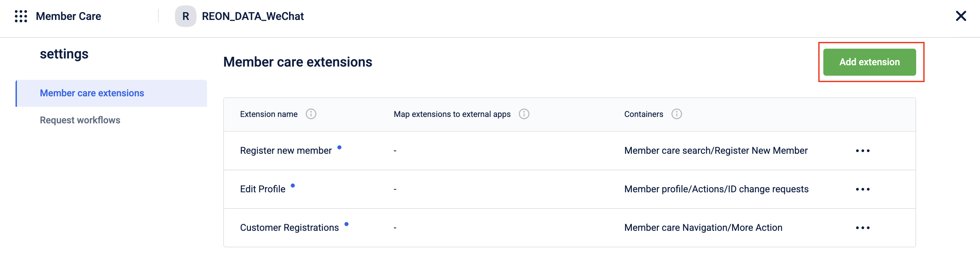
Task: Show info for Extension name column
Action: click(311, 114)
